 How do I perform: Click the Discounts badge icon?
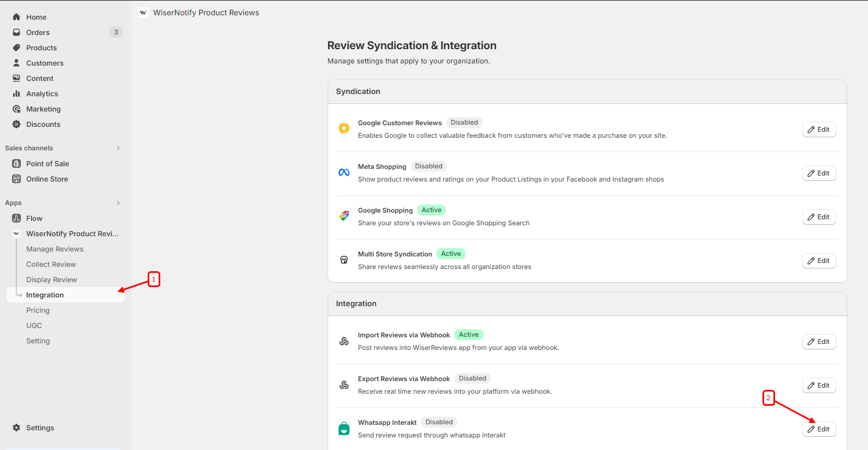pyautogui.click(x=16, y=124)
